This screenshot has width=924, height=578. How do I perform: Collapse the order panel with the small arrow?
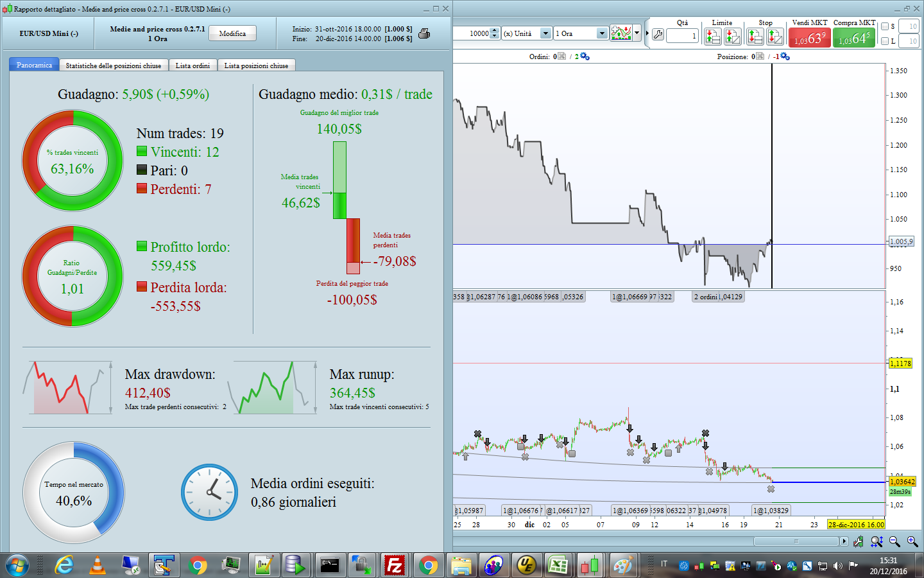[647, 33]
